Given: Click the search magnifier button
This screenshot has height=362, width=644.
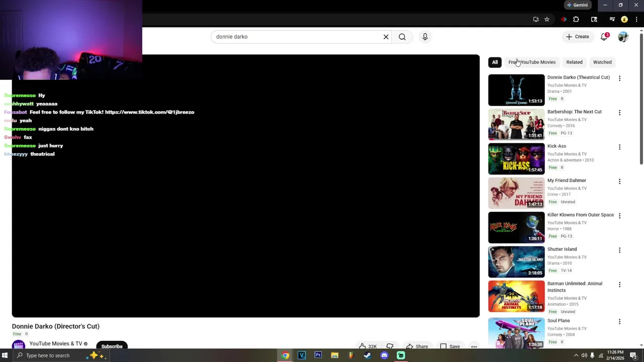Looking at the screenshot, I should 402,37.
